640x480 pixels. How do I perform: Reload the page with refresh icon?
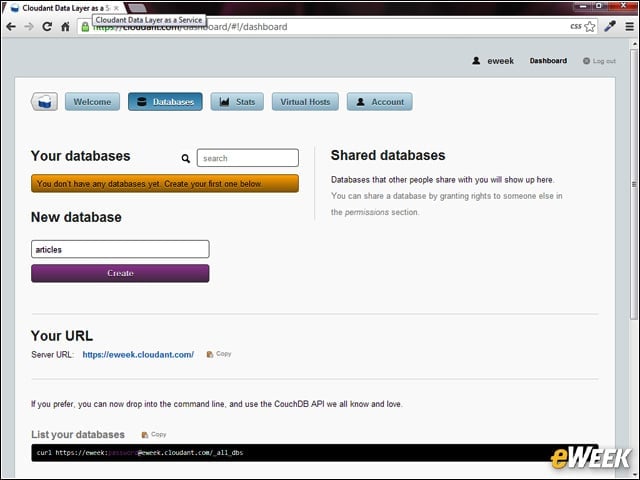[x=47, y=27]
